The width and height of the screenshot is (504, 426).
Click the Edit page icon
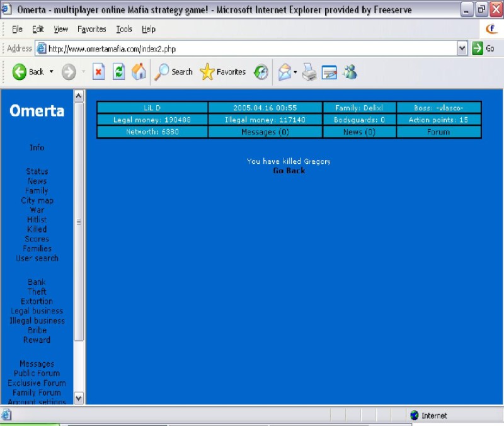click(329, 72)
